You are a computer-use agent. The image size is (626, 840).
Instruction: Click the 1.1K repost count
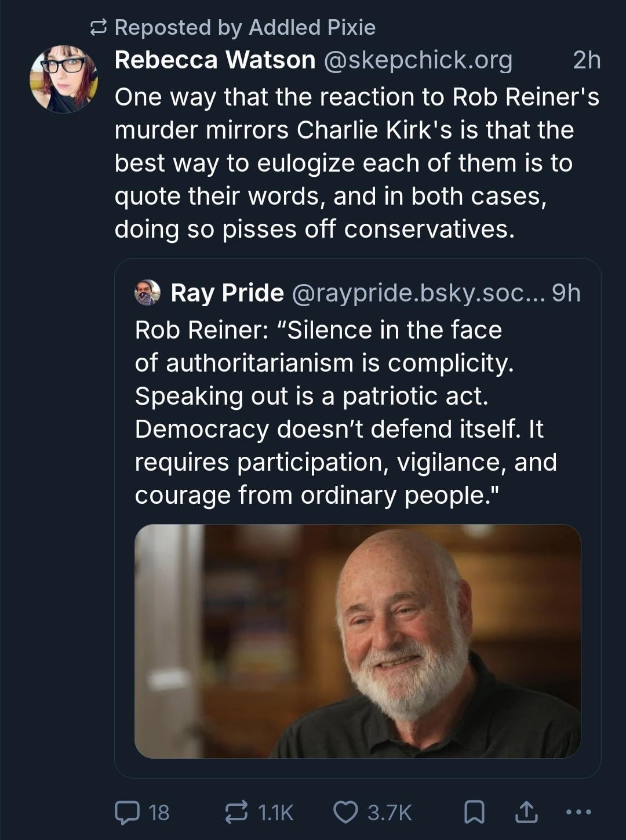275,812
